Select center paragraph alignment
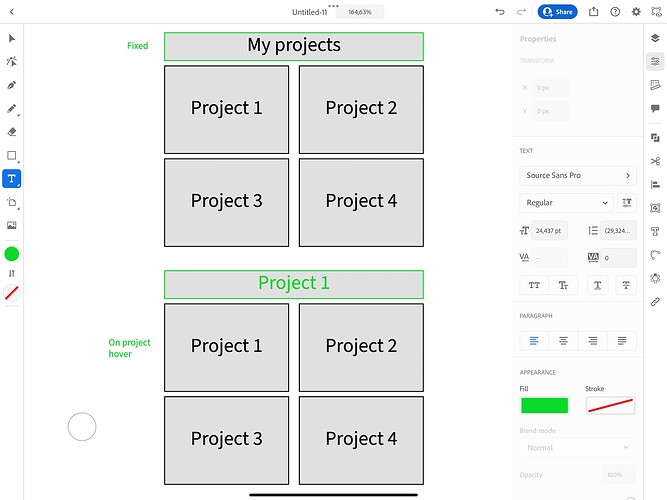Viewport: 667px width, 500px height. 564,341
